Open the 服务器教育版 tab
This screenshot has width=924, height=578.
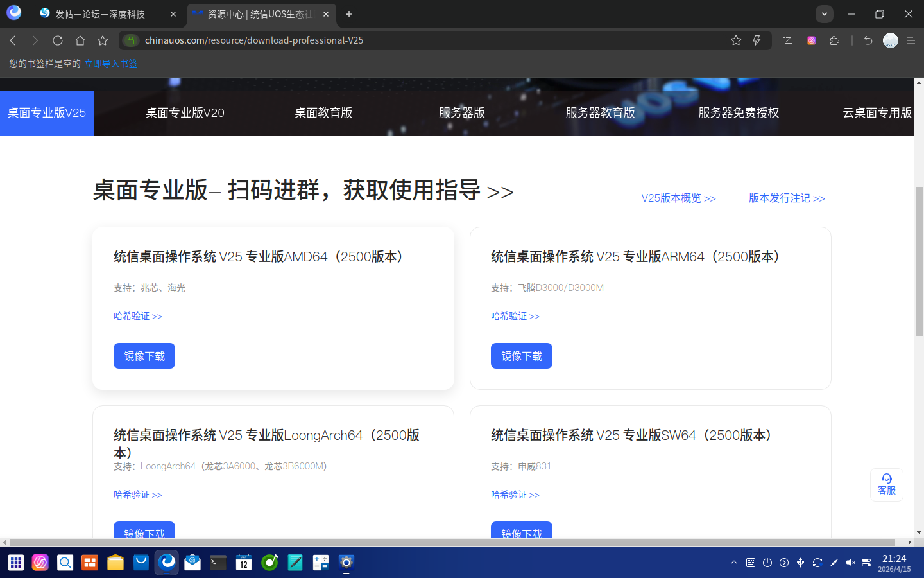pyautogui.click(x=601, y=113)
